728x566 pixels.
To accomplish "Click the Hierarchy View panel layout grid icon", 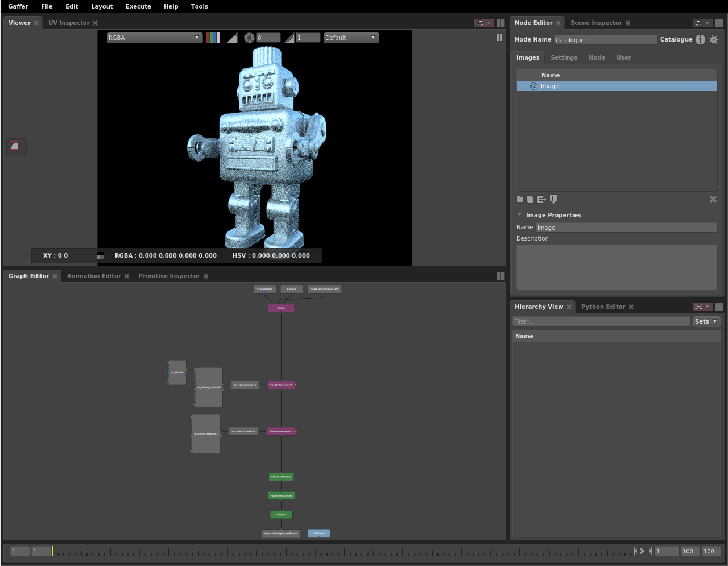I will 719,307.
